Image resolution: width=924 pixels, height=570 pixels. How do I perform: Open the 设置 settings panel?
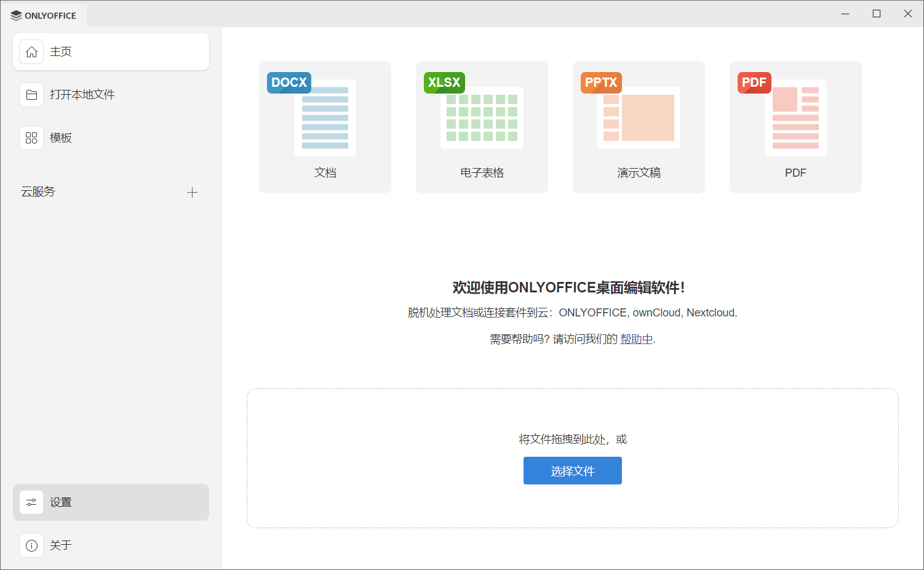point(111,502)
